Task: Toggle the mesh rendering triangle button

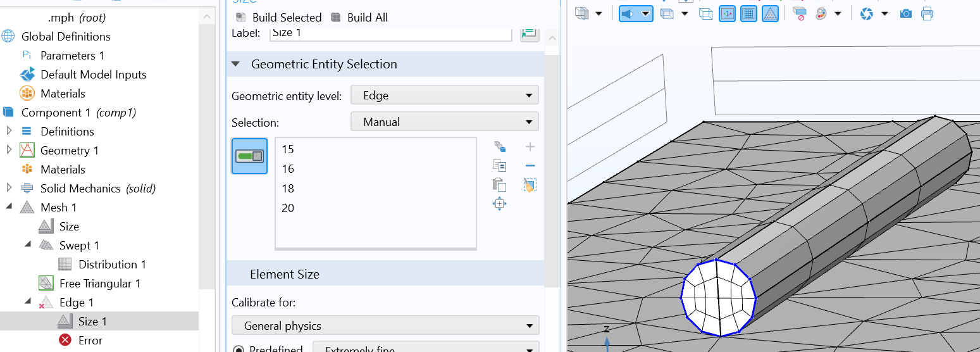Action: coord(770,13)
